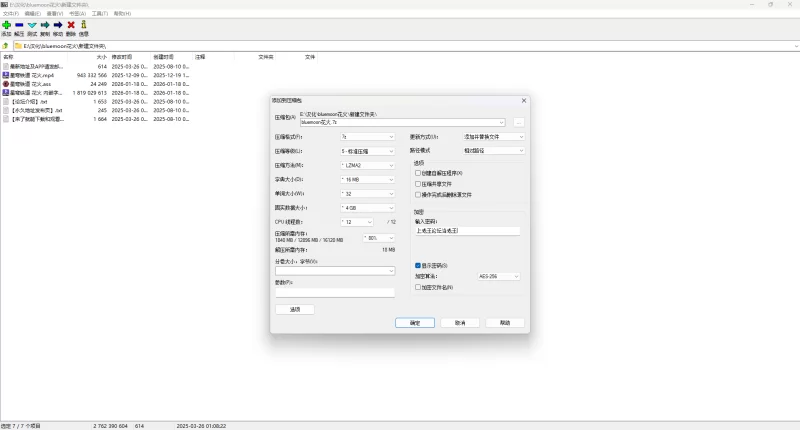
Task: Open the Favorites (A) menu
Action: pyautogui.click(x=78, y=14)
